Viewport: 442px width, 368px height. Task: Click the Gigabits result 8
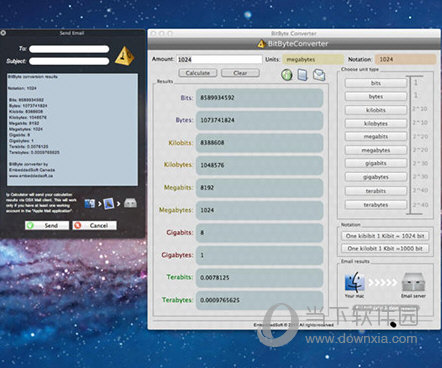pos(259,233)
